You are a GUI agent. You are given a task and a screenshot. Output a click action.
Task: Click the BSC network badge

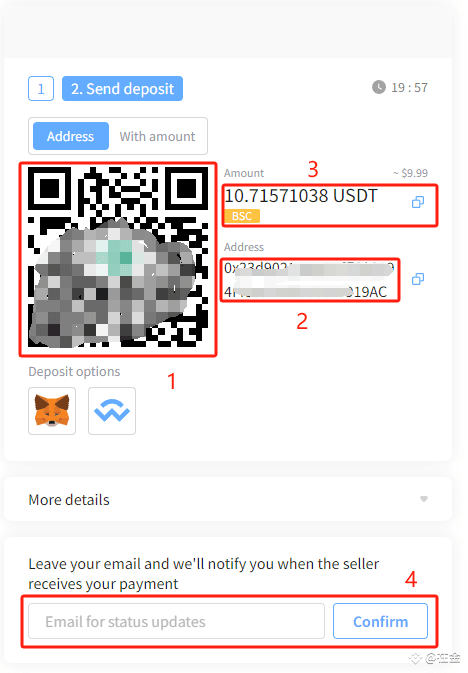(x=242, y=216)
